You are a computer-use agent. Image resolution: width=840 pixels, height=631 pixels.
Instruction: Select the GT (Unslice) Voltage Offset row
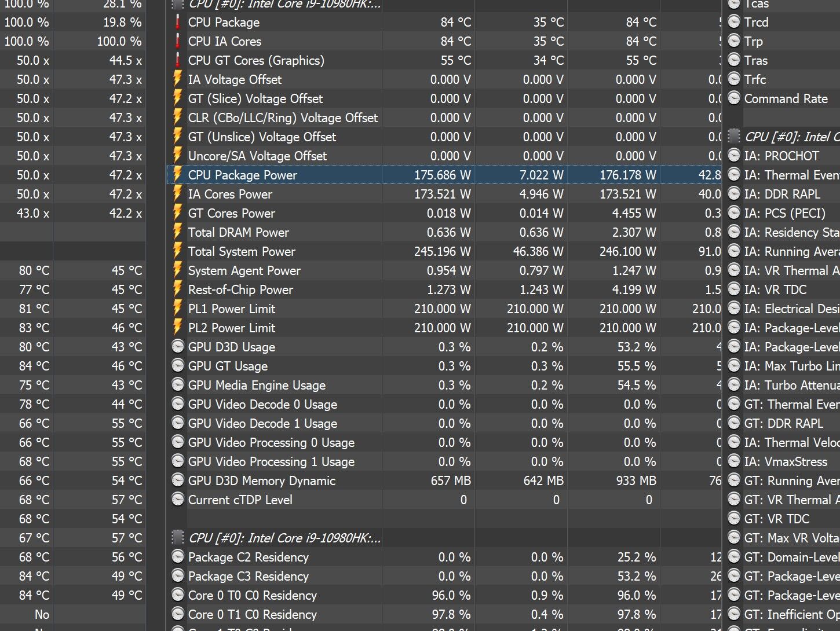tap(444, 137)
